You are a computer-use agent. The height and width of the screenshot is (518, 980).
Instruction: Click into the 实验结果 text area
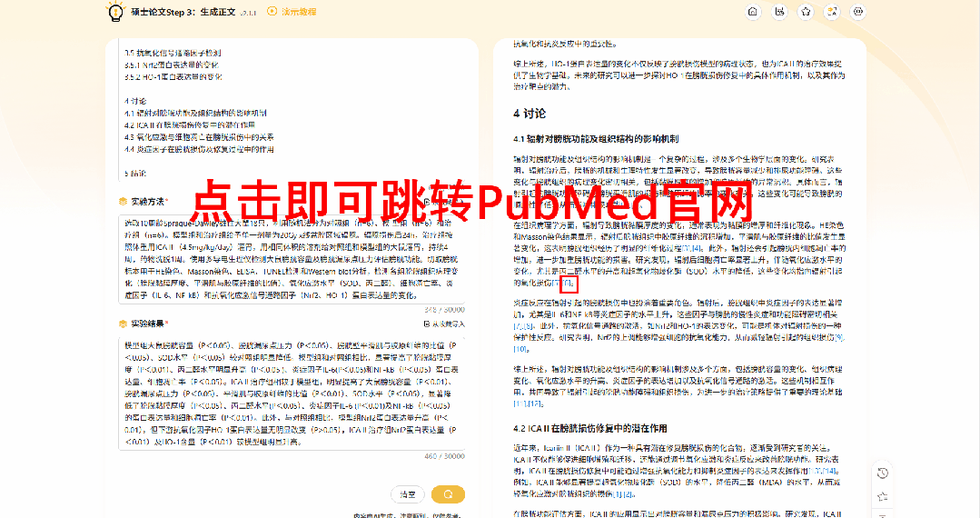[292, 393]
